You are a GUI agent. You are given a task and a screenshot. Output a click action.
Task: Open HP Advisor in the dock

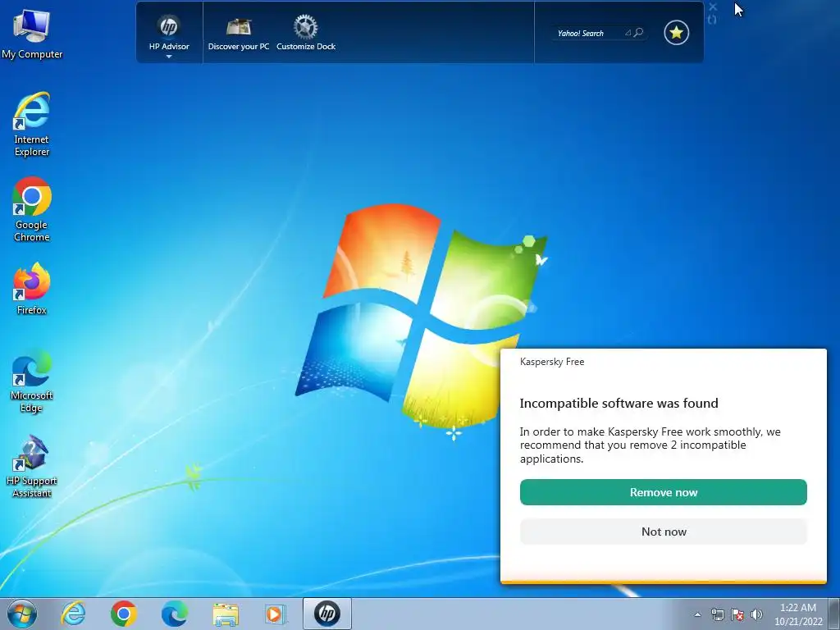coord(169,33)
